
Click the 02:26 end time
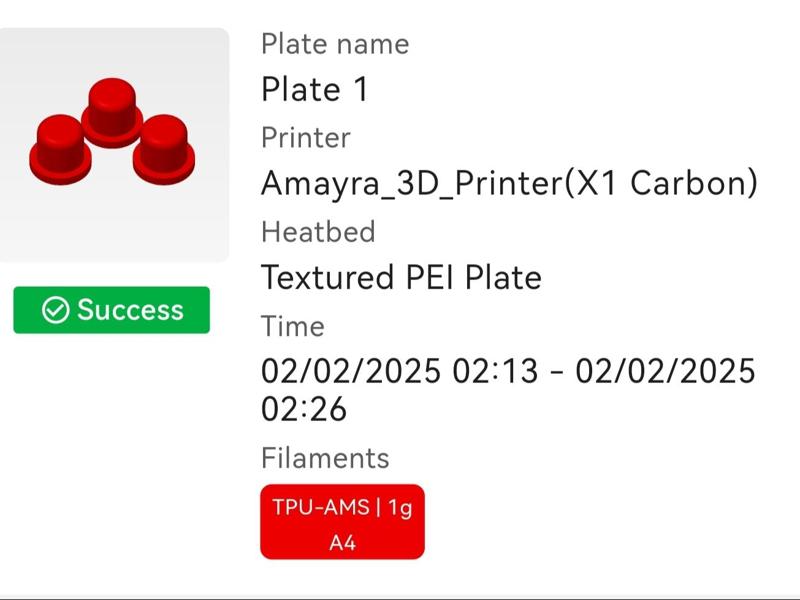click(303, 408)
